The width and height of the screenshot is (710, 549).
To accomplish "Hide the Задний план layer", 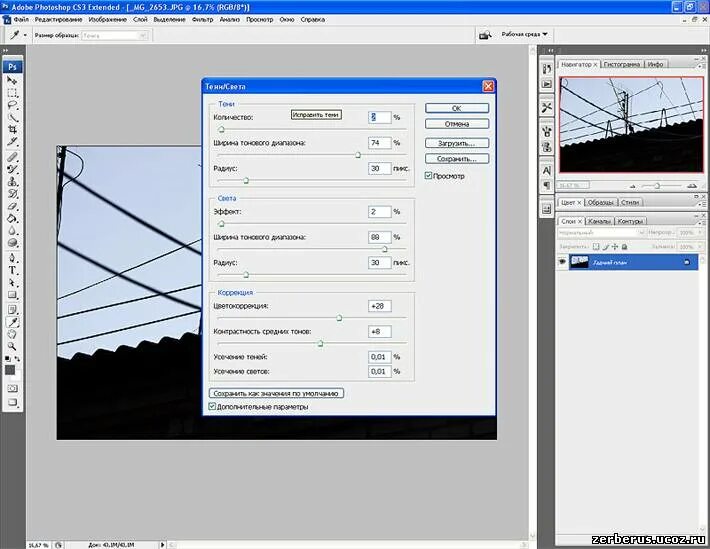I will click(562, 262).
